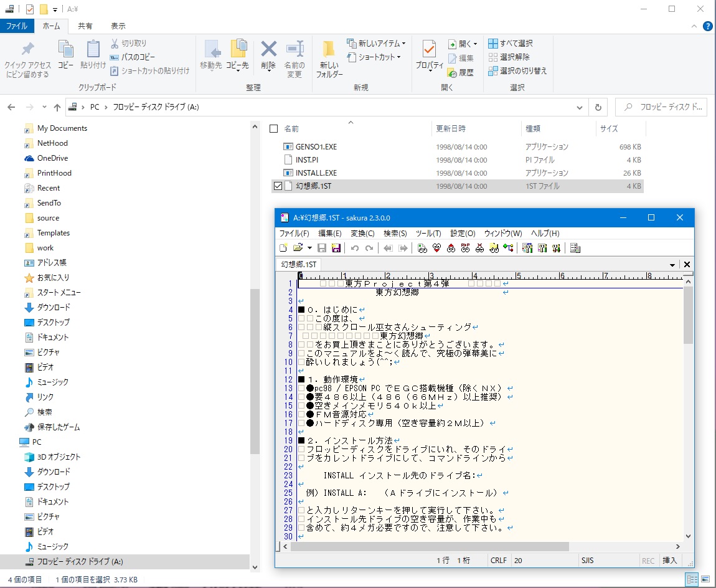
Task: Open sakura 編集(E) menu
Action: 330,234
